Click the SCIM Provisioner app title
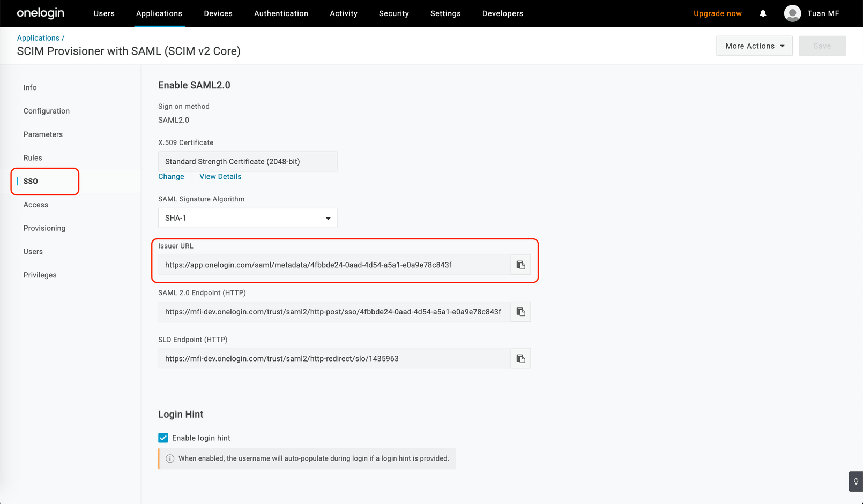This screenshot has width=863, height=504. [x=129, y=51]
